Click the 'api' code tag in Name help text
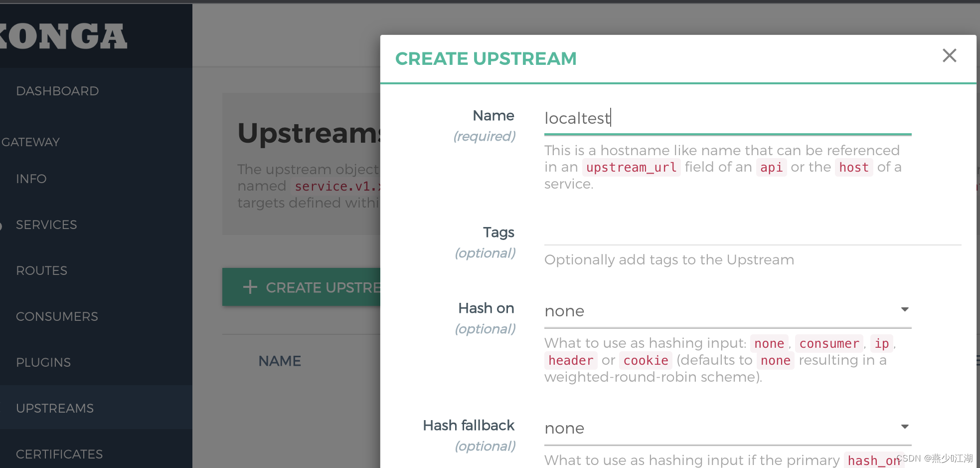The image size is (980, 468). pos(771,167)
